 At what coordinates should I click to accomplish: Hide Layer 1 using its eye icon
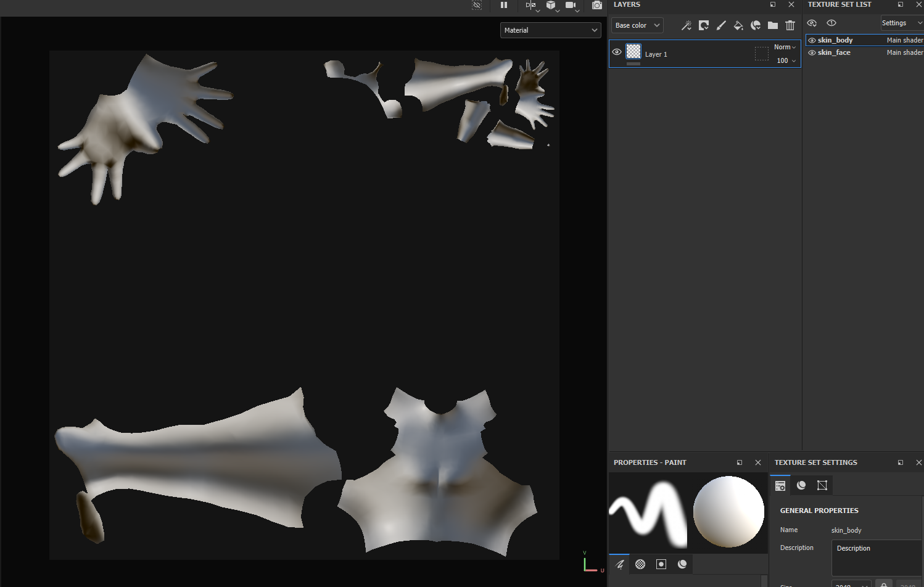tap(616, 52)
